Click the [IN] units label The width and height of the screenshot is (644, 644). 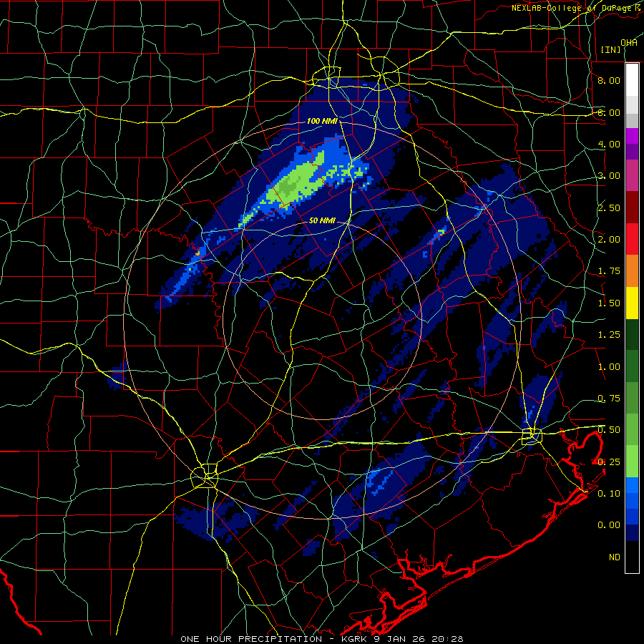(611, 49)
